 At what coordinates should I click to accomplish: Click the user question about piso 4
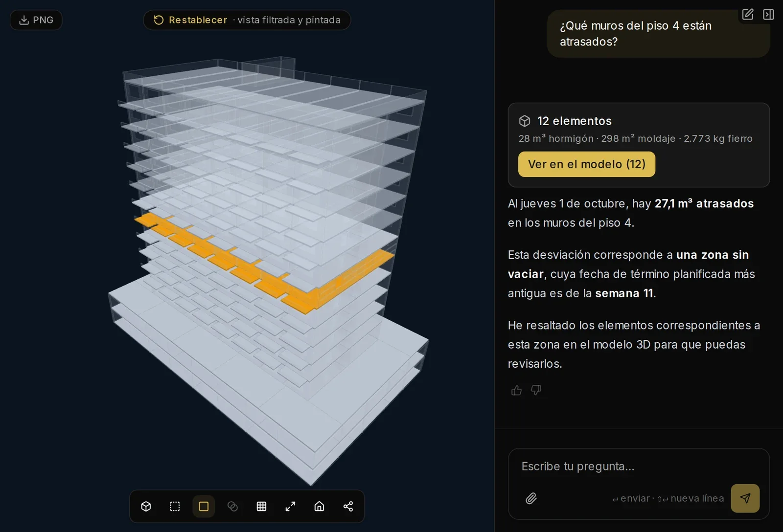coord(658,33)
